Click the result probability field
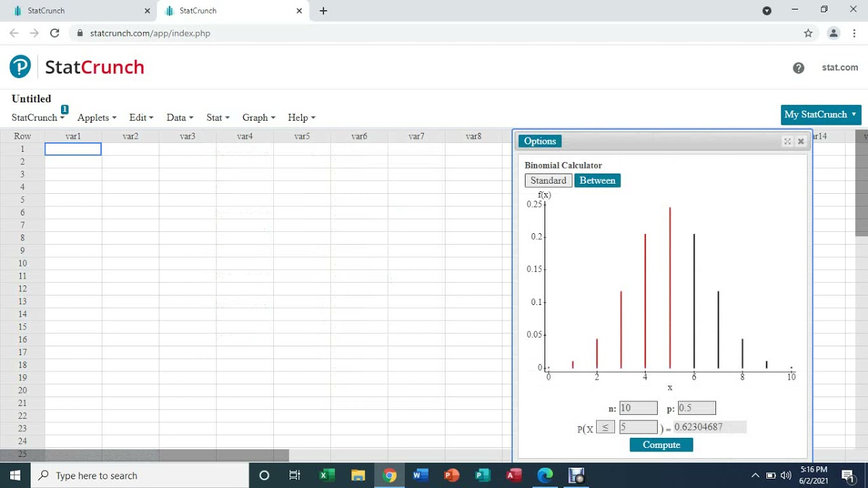The width and height of the screenshot is (868, 488). click(x=709, y=427)
